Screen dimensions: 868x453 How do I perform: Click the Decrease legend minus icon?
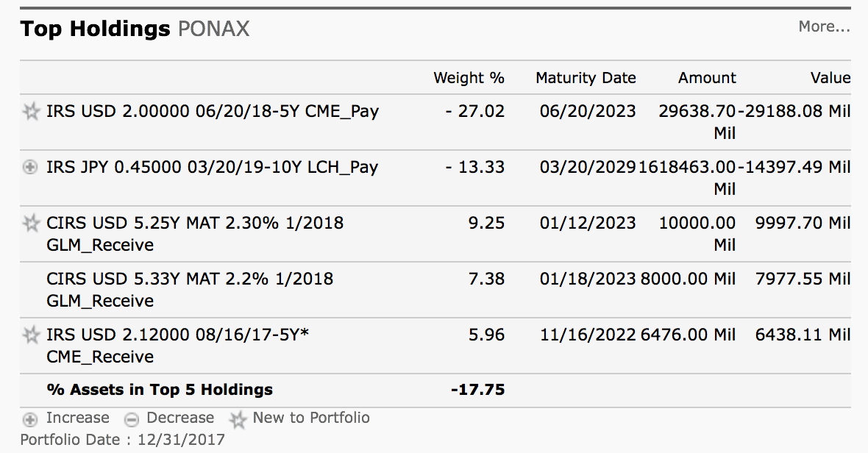point(131,419)
